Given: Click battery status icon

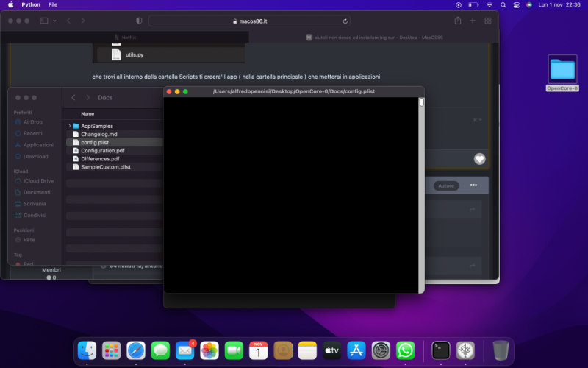Looking at the screenshot, I should click(473, 5).
